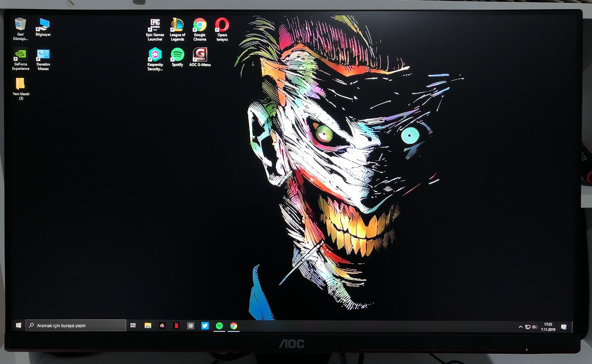Open Instagram from the taskbar
592x364 pixels.
191,326
